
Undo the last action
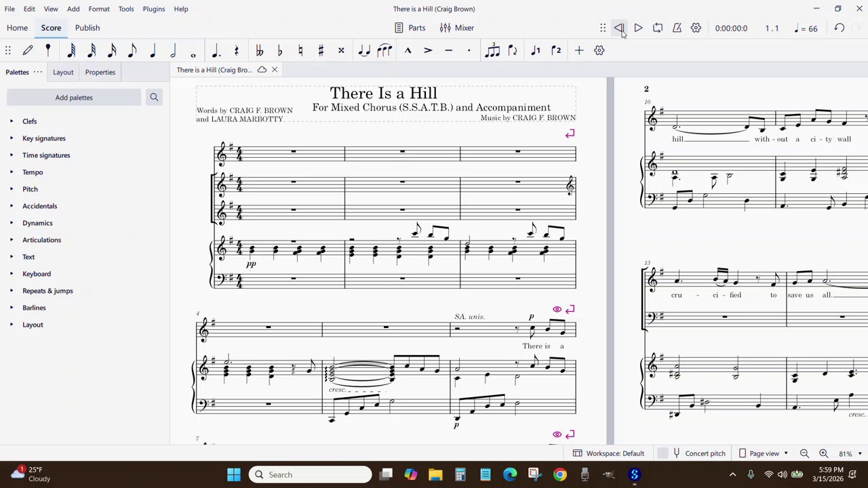(x=839, y=28)
